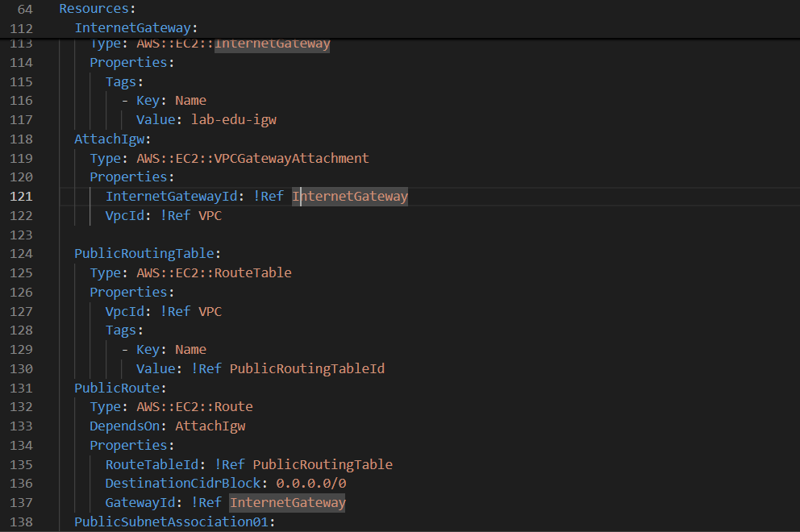
Task: Click 'DestinationCidrBlock:' key
Action: 187,484
